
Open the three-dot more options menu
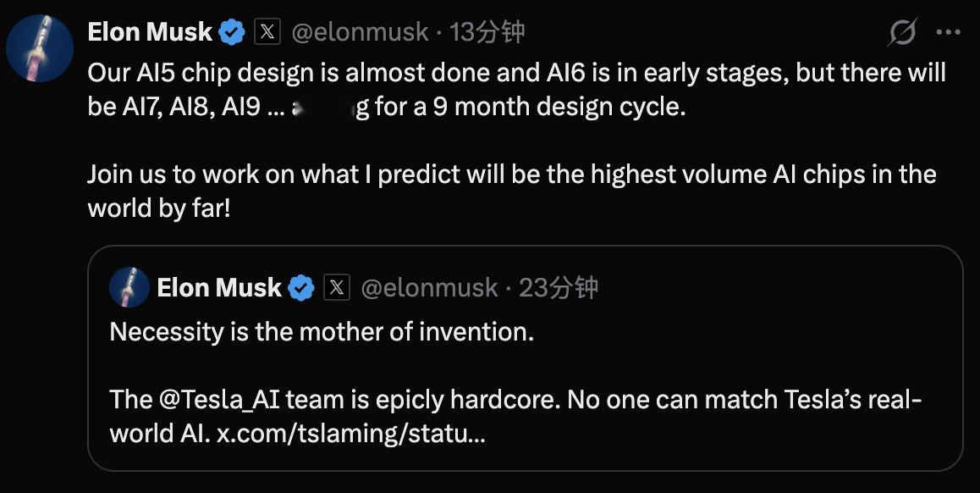948,33
